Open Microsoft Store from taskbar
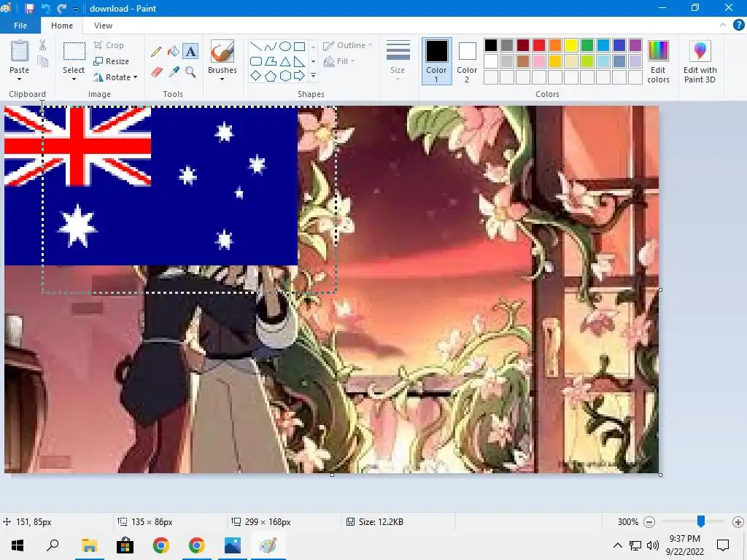The width and height of the screenshot is (747, 560). tap(125, 545)
